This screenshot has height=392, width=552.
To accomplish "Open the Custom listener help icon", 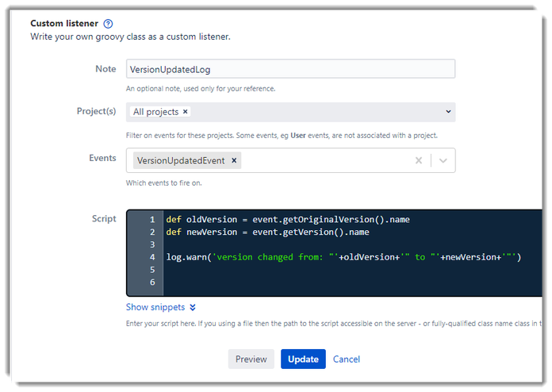I will pos(108,24).
